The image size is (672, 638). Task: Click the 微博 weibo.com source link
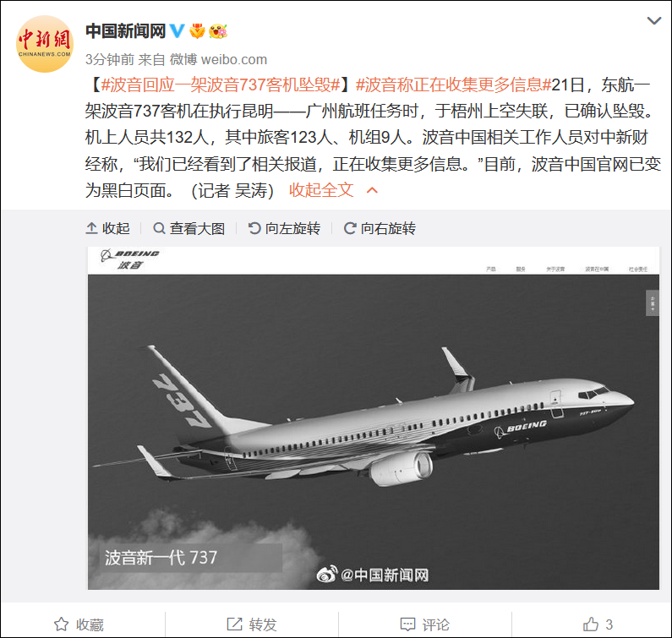coord(218,59)
